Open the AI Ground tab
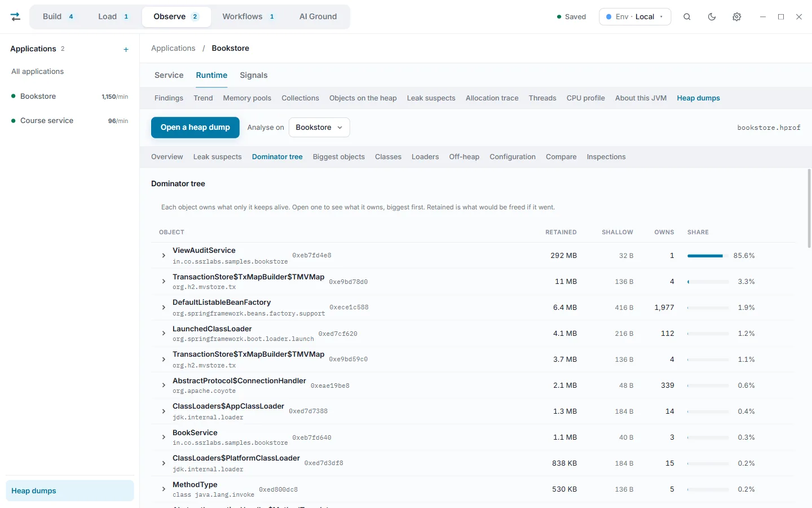The height and width of the screenshot is (508, 812). click(318, 17)
